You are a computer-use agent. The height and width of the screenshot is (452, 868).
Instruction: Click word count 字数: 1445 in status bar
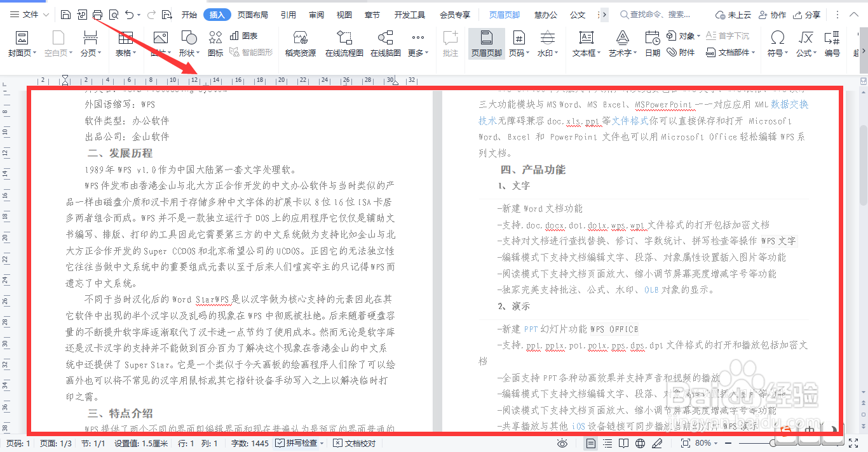(x=250, y=443)
